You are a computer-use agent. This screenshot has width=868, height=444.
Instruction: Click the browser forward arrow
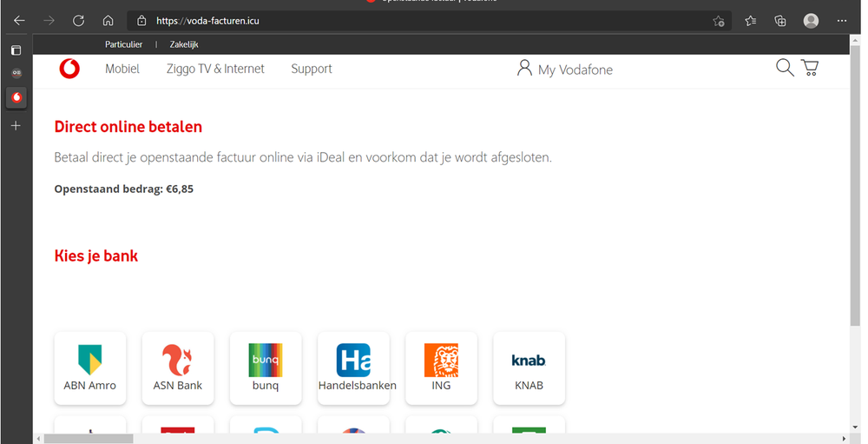49,21
